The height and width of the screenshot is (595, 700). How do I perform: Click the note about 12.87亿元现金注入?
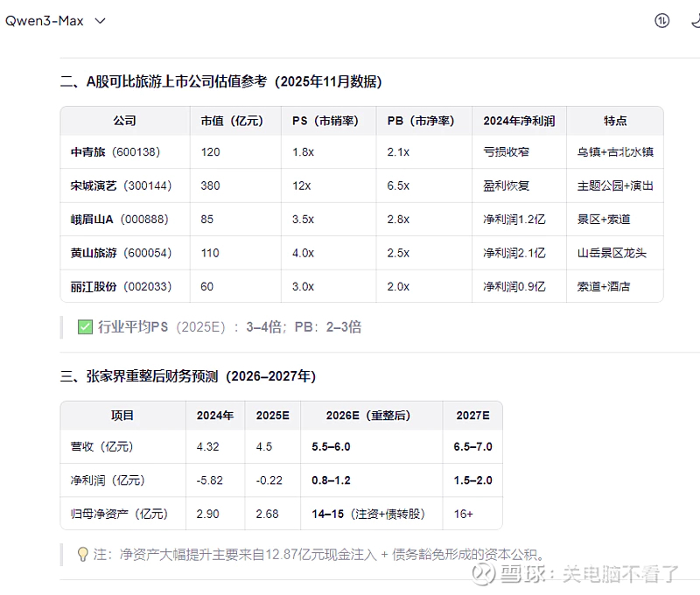(318, 555)
